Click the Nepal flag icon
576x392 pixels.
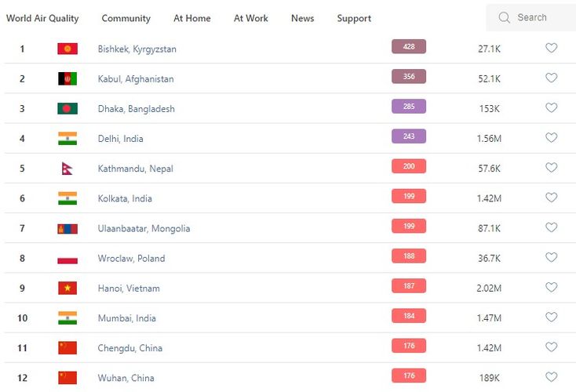pos(67,169)
